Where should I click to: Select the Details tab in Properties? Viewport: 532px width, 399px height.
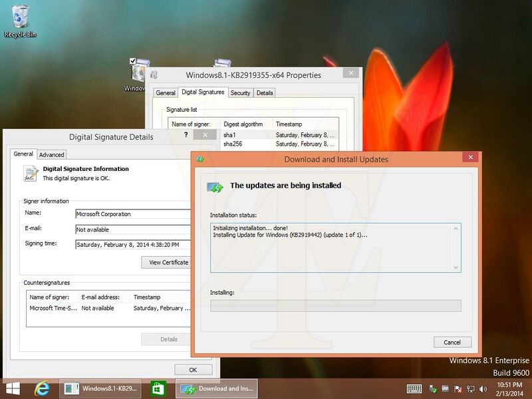point(264,93)
